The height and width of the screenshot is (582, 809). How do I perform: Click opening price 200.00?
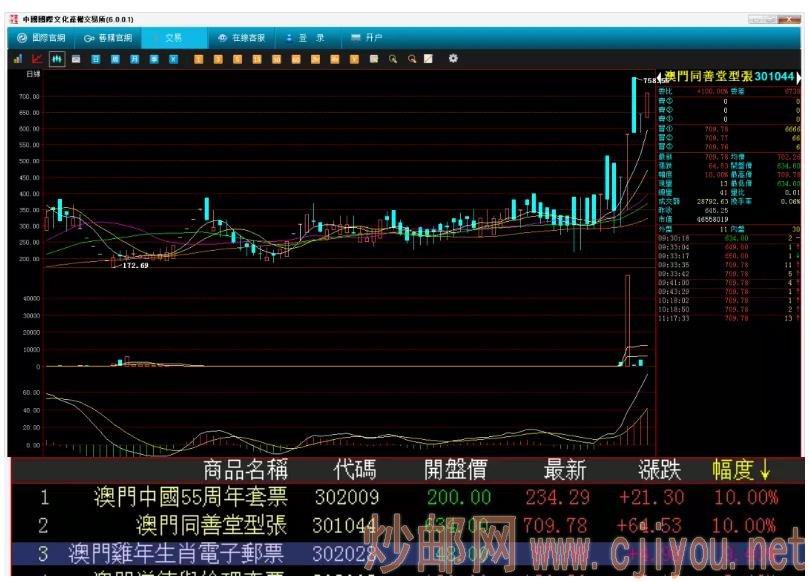[x=459, y=497]
